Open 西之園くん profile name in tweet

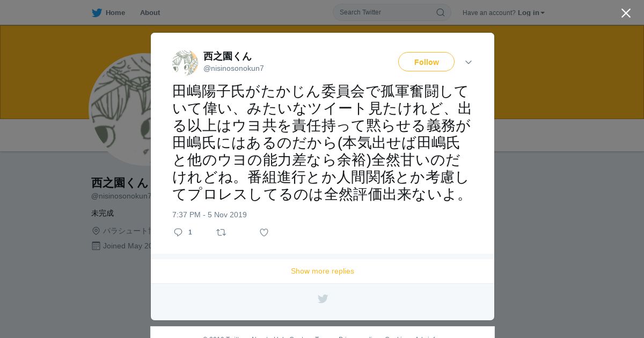pos(228,56)
